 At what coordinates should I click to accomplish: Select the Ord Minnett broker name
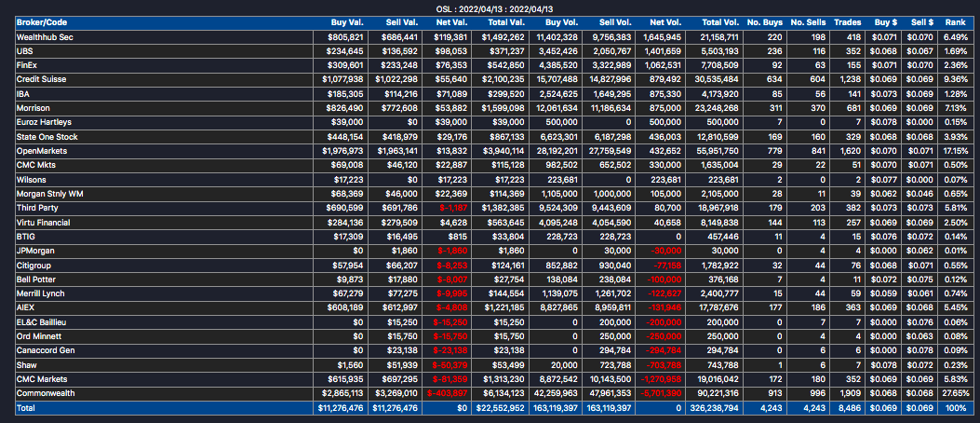[39, 336]
